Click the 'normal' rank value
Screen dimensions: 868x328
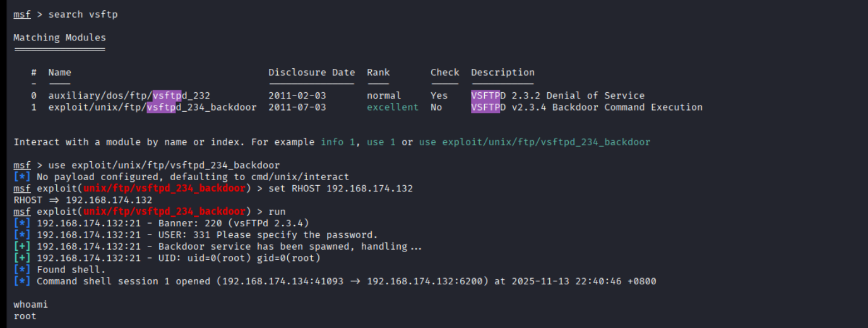coord(384,95)
